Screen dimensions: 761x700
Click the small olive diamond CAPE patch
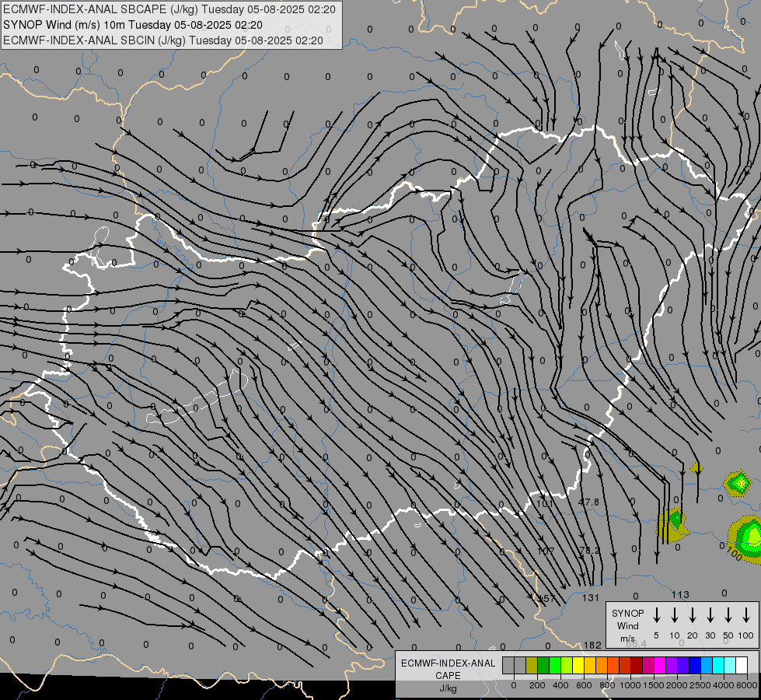696,469
